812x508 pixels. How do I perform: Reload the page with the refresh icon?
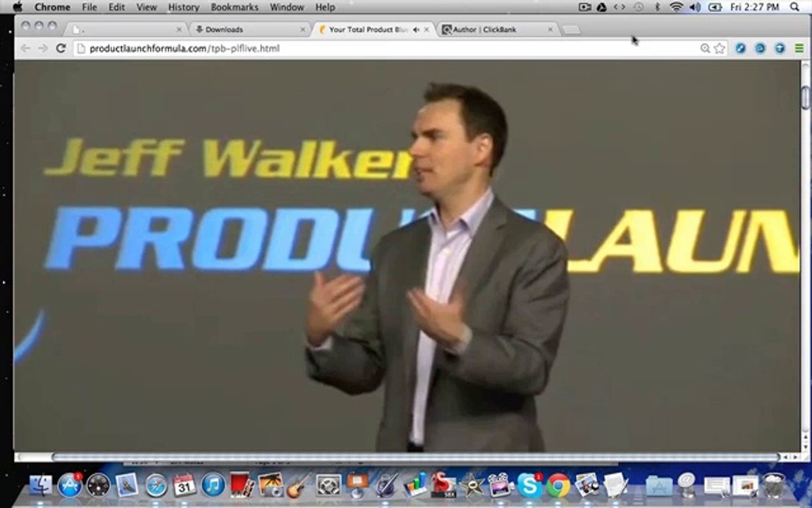[x=61, y=48]
